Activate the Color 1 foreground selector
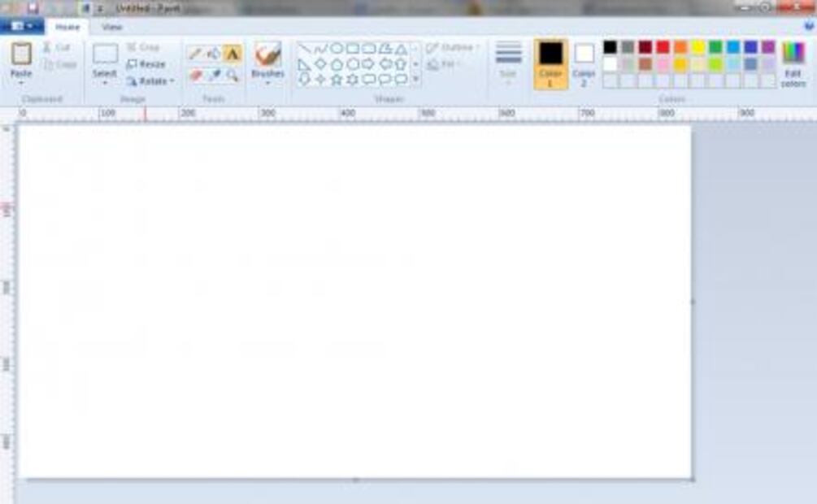 550,63
